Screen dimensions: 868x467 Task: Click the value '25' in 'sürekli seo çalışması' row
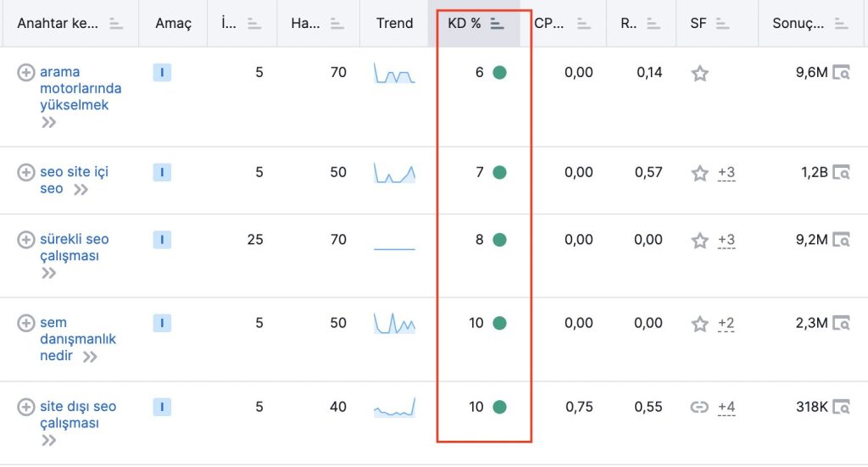coord(255,240)
